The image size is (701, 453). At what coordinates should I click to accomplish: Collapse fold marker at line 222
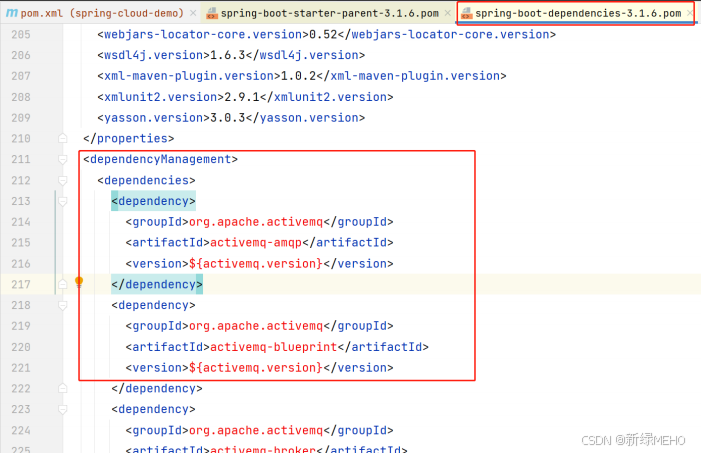click(x=63, y=388)
